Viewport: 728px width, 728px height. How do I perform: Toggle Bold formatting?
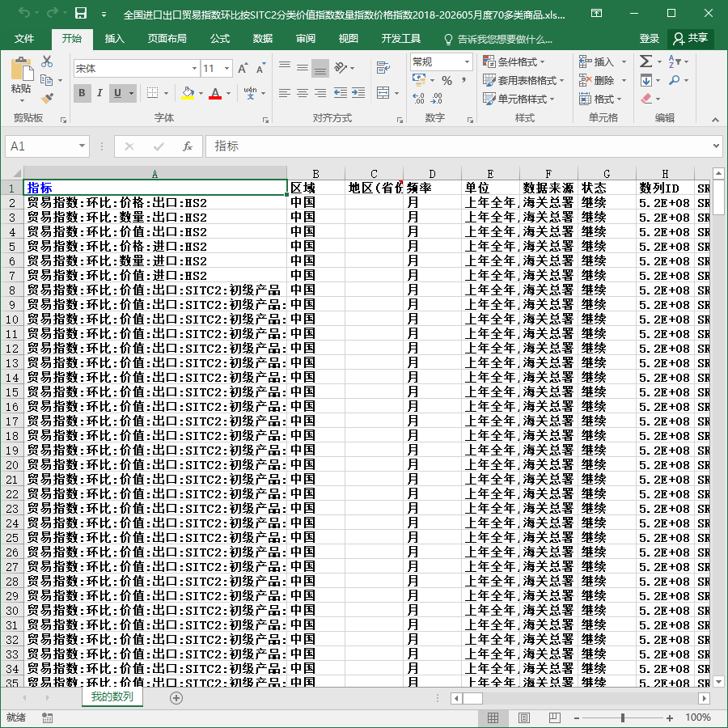click(83, 93)
